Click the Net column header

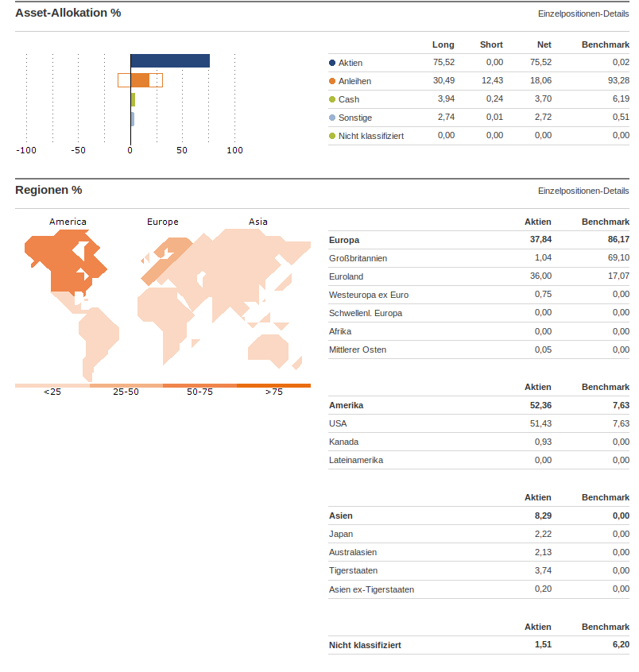[x=544, y=44]
